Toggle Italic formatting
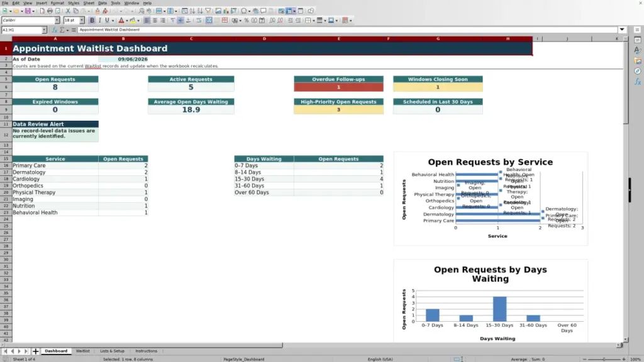The width and height of the screenshot is (644, 362). point(100,20)
